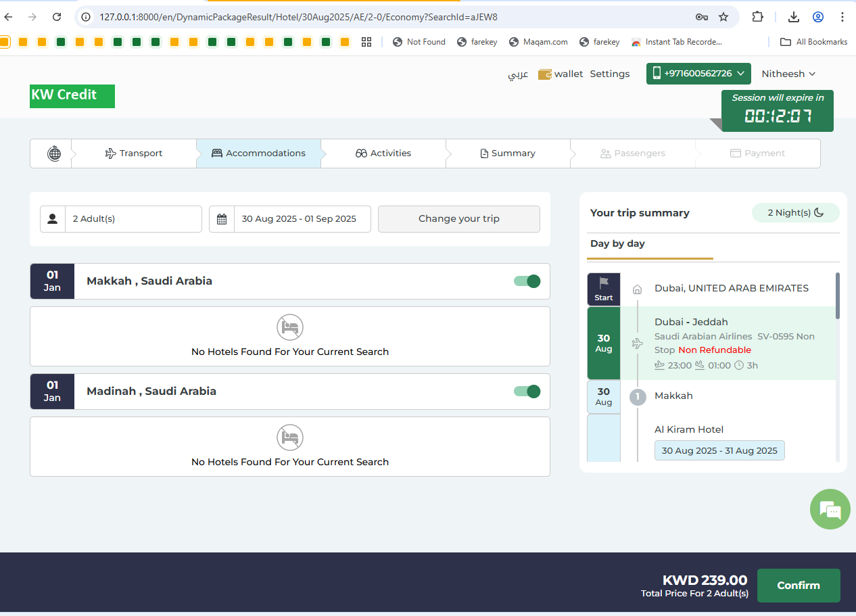The height and width of the screenshot is (616, 856).
Task: Switch to the Activities step tab
Action: pos(383,153)
